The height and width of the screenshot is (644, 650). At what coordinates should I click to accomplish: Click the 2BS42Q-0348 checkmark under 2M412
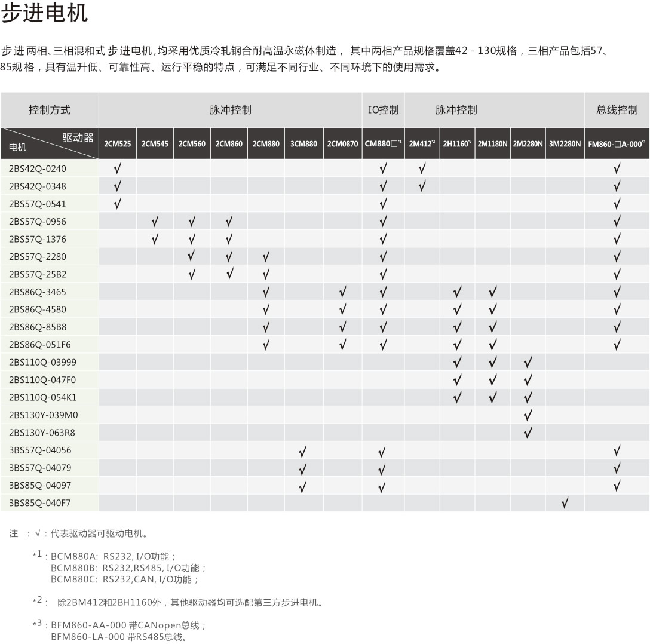point(422,186)
